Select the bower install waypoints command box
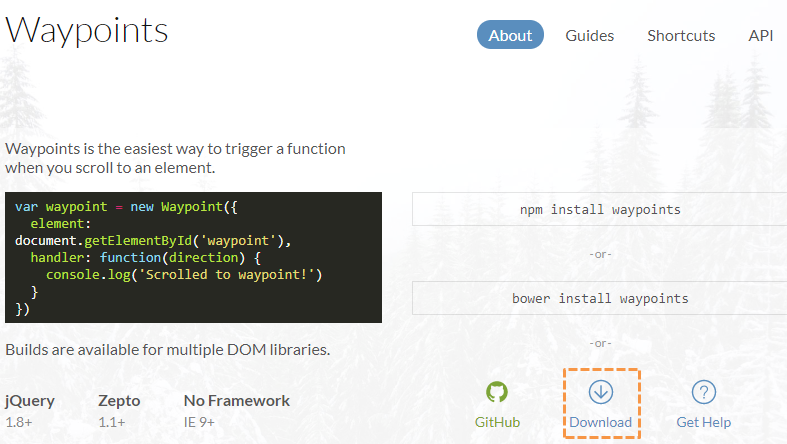Screen dimensions: 787x444 pyautogui.click(x=600, y=299)
